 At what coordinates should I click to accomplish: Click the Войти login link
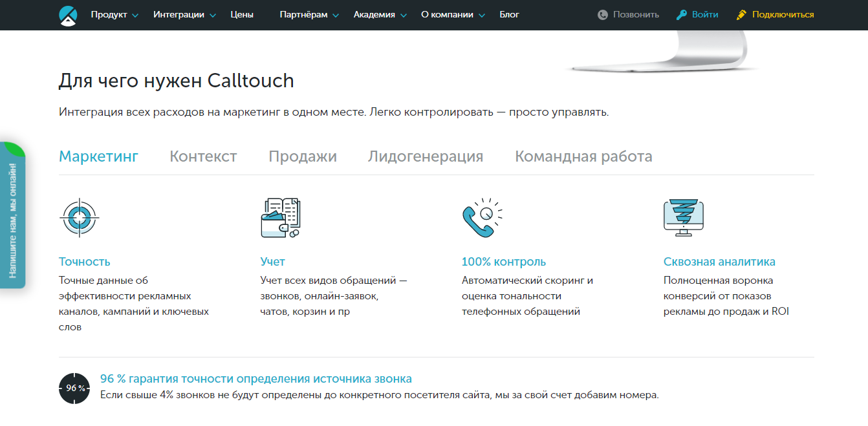(705, 15)
